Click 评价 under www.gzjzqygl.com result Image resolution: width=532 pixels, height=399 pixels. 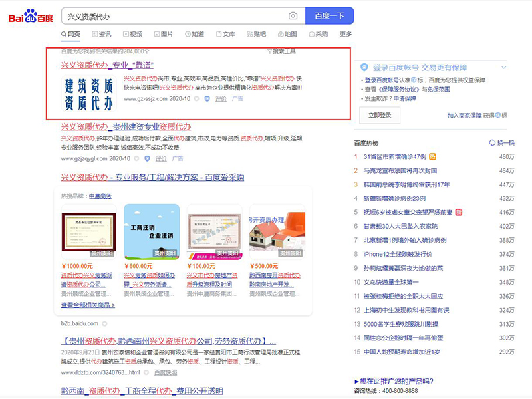point(161,158)
